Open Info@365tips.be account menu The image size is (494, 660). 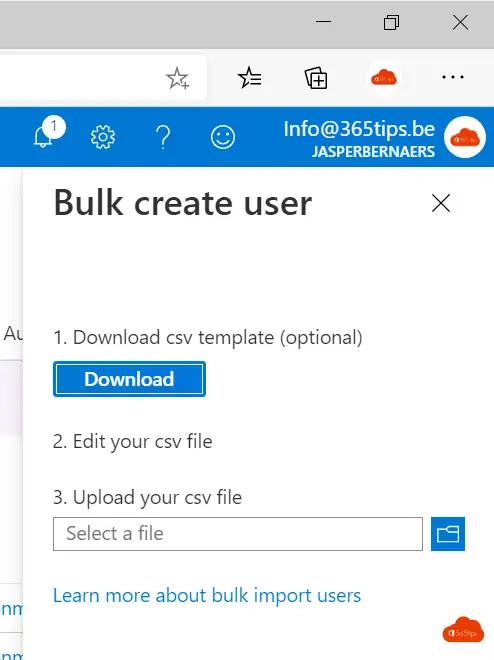pyautogui.click(x=359, y=129)
